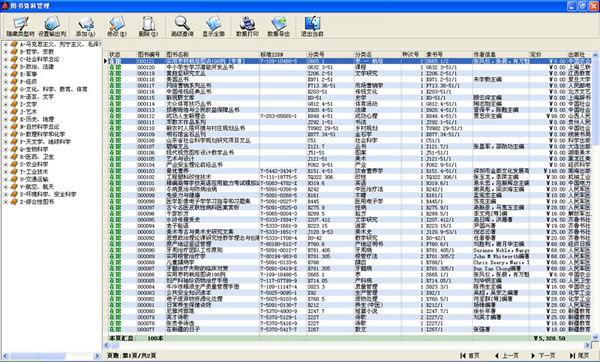Expand the E-军事 tree node
Viewport: 600px width, 362px height.
coord(6,74)
